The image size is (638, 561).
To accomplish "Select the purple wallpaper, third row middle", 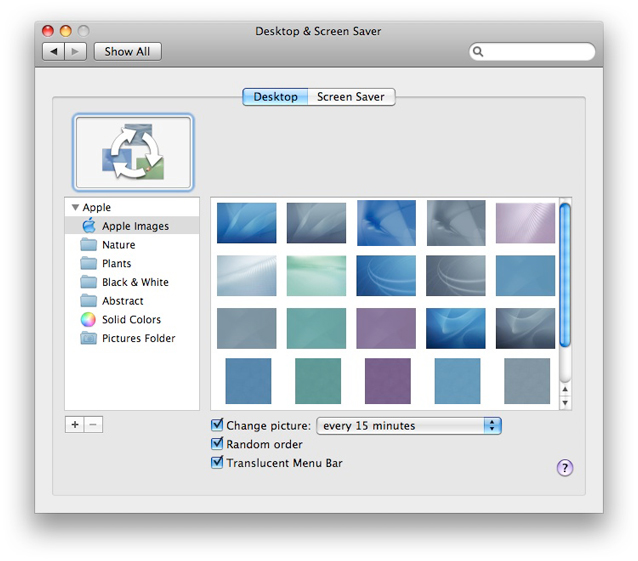I will point(386,328).
